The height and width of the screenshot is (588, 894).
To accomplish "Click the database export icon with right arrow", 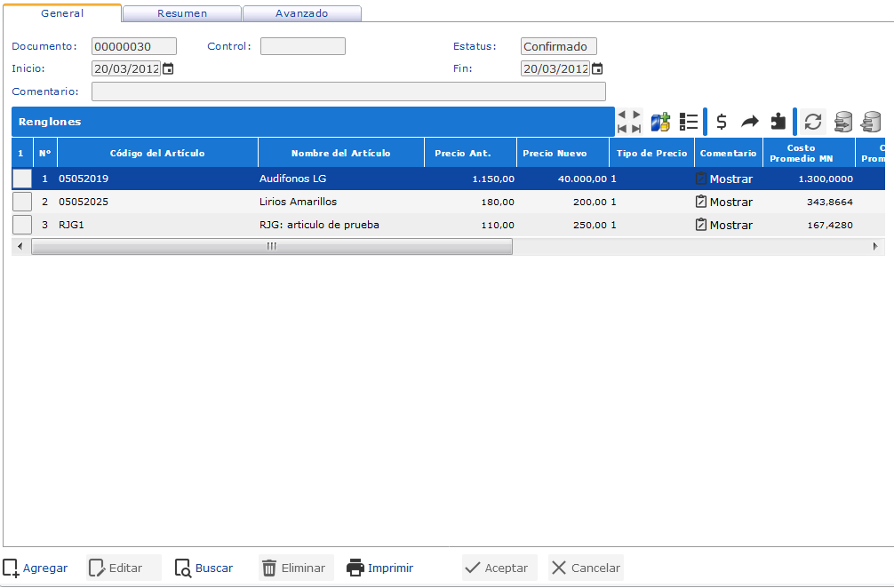I will (842, 122).
